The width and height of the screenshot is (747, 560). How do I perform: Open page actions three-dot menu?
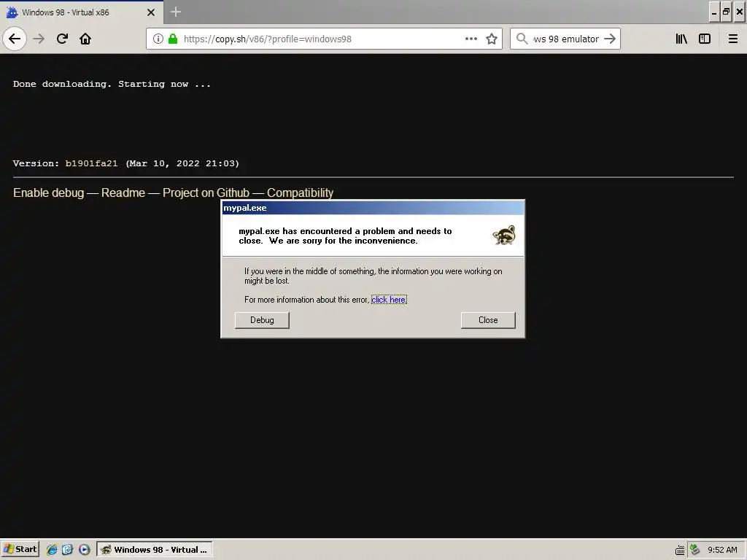(x=471, y=39)
